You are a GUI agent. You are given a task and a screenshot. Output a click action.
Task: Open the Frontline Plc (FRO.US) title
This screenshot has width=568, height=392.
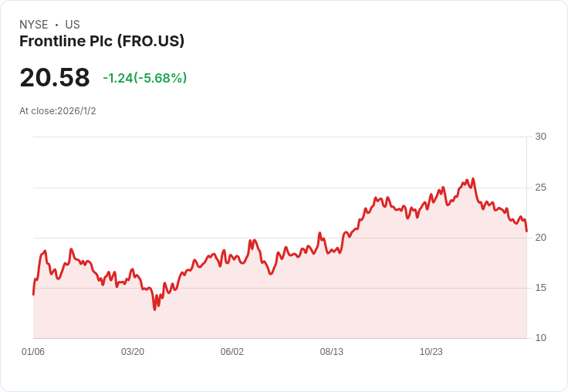coord(102,42)
